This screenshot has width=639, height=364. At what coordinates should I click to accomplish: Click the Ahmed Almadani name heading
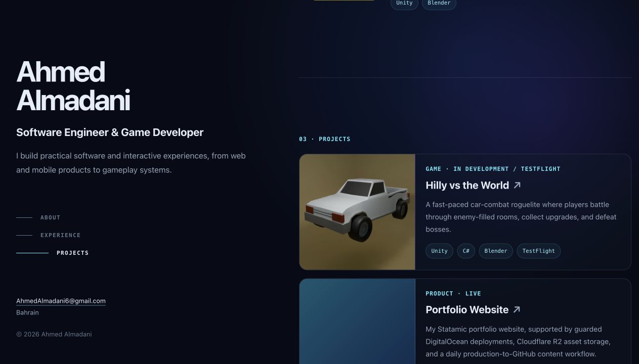click(73, 86)
